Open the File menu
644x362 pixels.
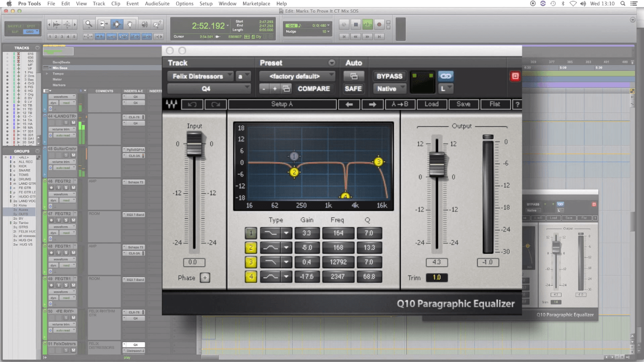(51, 3)
